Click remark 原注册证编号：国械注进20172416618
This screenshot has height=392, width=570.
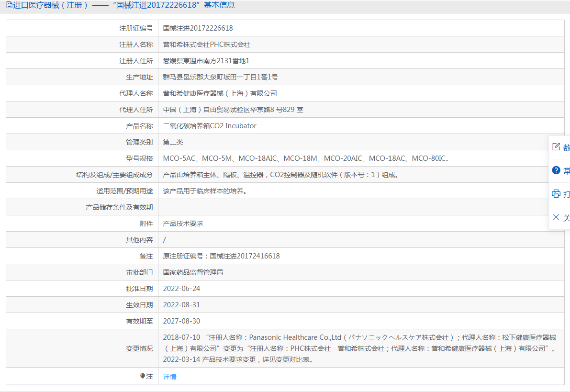point(222,256)
